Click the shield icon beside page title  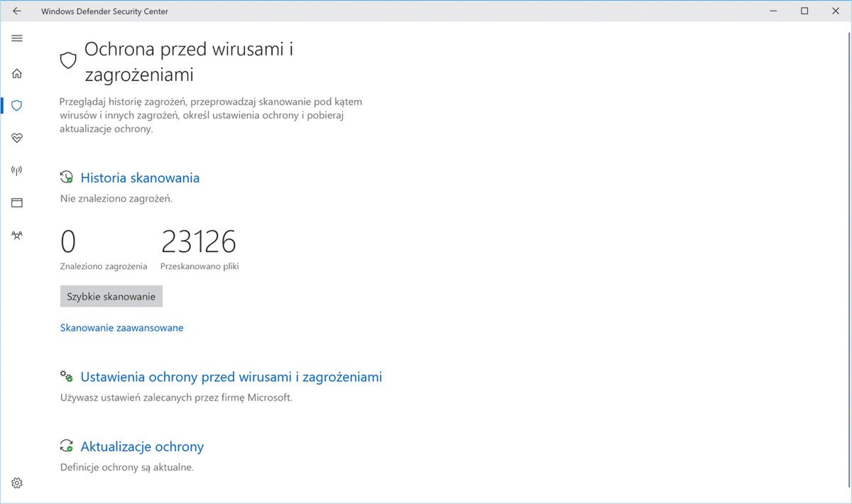point(68,60)
